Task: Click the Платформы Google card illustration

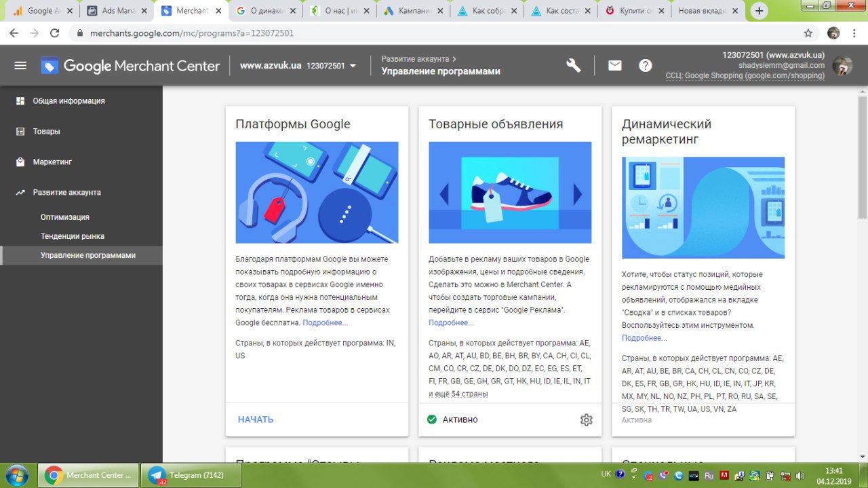Action: tap(317, 192)
